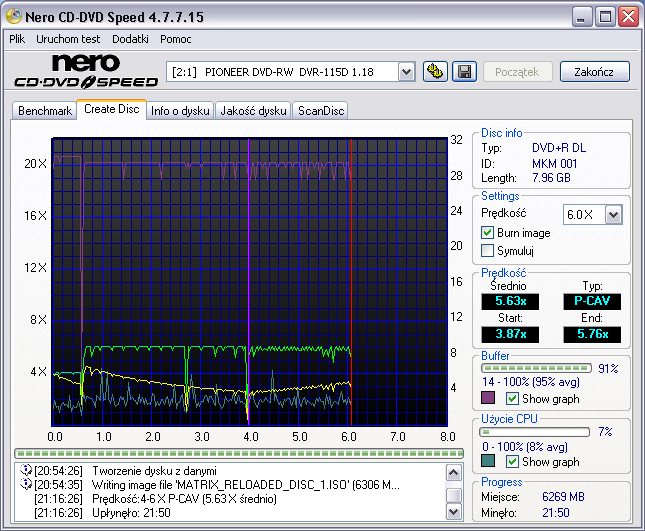
Task: Open the Plik menu
Action: (17, 39)
